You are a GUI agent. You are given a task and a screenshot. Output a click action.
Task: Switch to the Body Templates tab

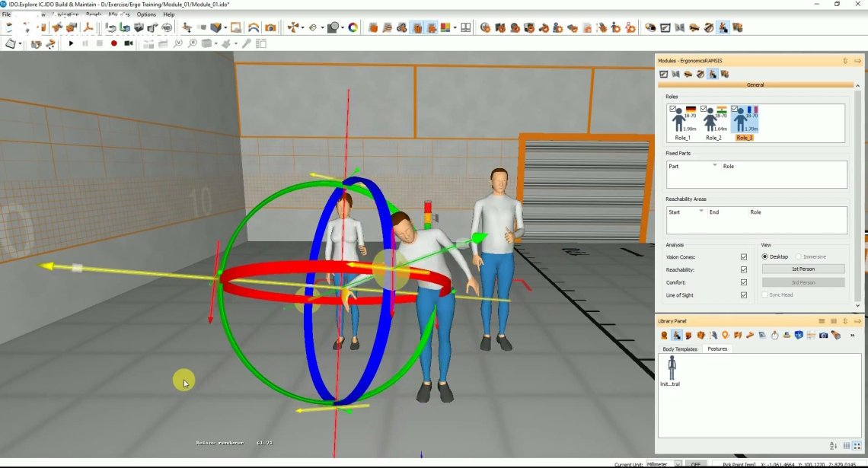(x=679, y=349)
